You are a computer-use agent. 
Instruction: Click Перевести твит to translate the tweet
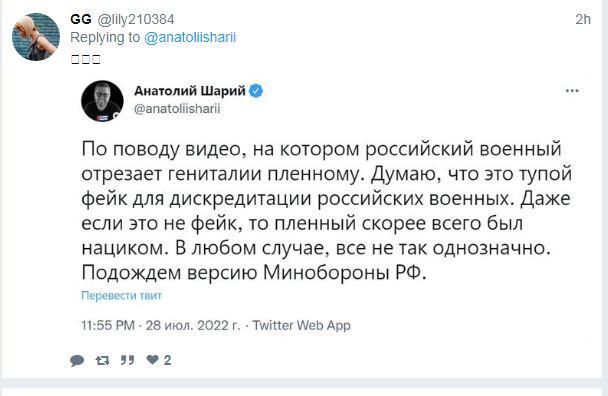point(121,296)
